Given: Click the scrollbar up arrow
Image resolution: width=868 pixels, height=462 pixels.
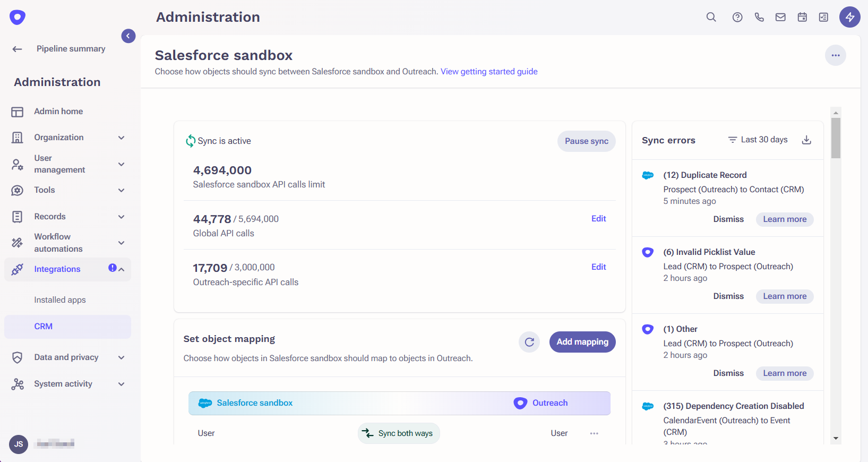Looking at the screenshot, I should tap(836, 113).
